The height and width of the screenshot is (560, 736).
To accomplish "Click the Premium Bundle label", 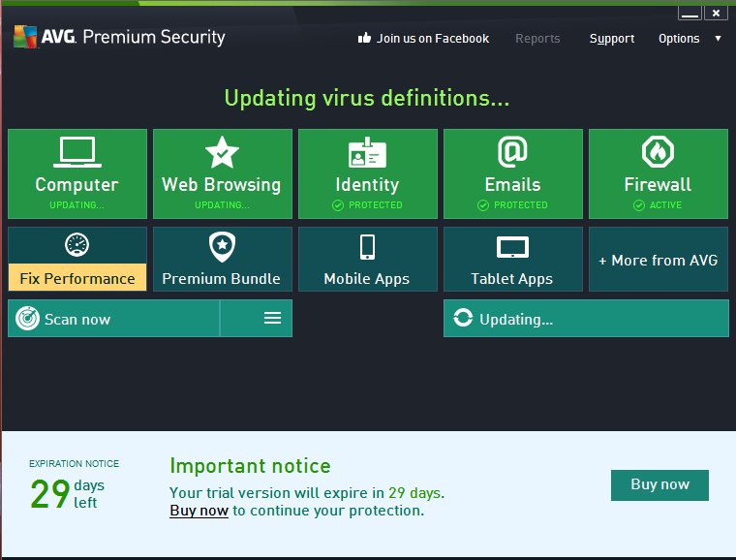I will pyautogui.click(x=221, y=278).
